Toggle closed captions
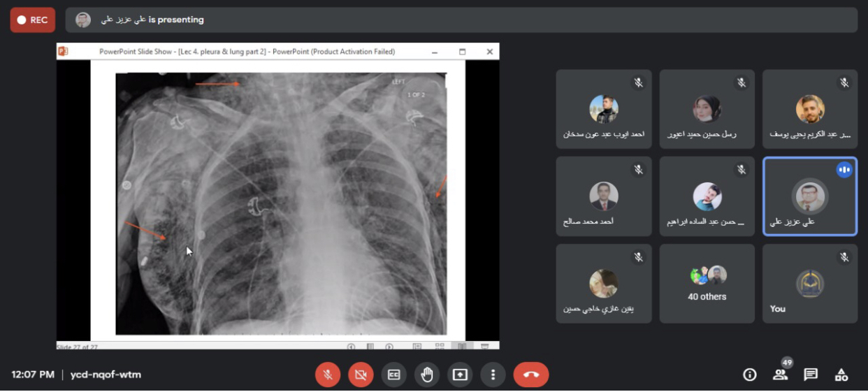The height and width of the screenshot is (392, 868). 393,375
